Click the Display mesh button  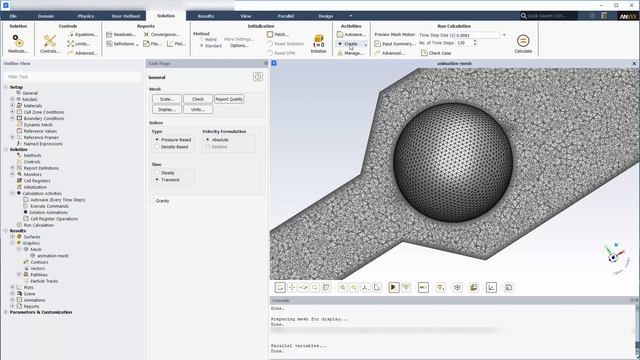click(167, 109)
